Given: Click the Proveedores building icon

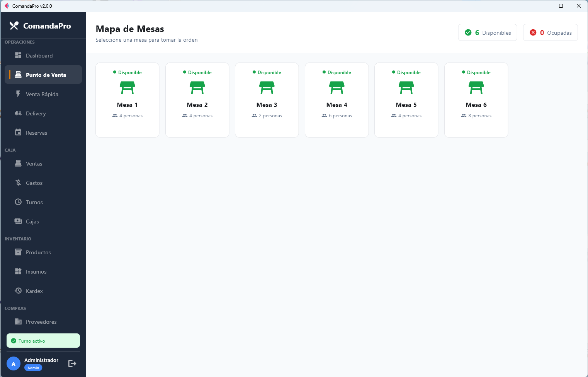Looking at the screenshot, I should point(18,321).
